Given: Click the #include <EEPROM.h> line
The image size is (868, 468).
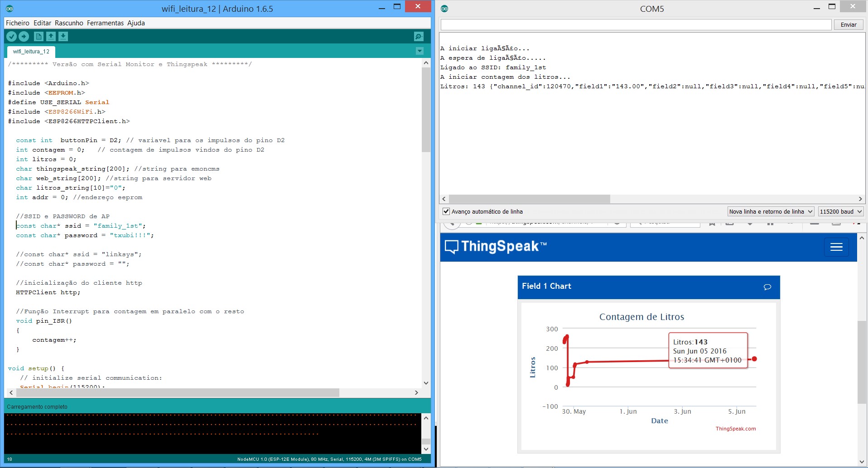Looking at the screenshot, I should click(46, 93).
